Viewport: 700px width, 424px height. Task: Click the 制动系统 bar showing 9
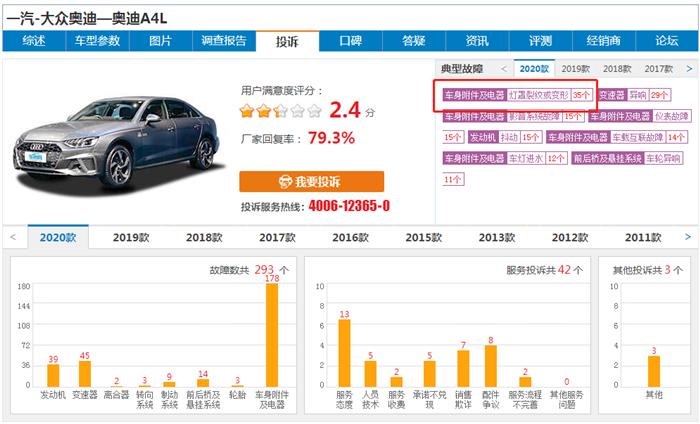click(x=169, y=384)
